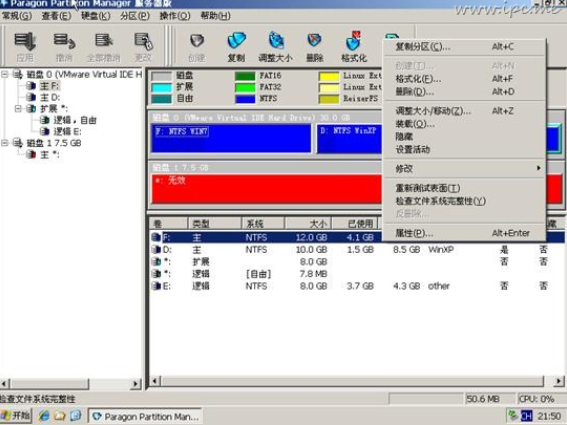Sort by the 已使用 column header

pyautogui.click(x=355, y=224)
